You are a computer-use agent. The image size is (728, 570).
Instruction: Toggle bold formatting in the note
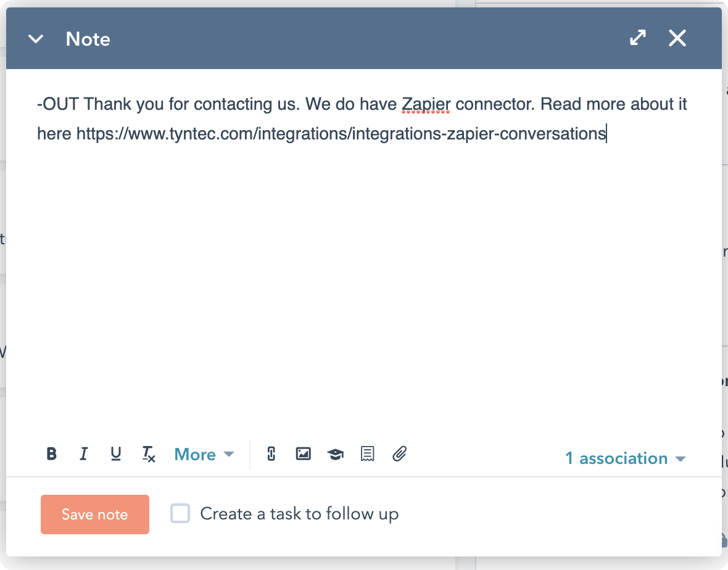[x=52, y=455]
